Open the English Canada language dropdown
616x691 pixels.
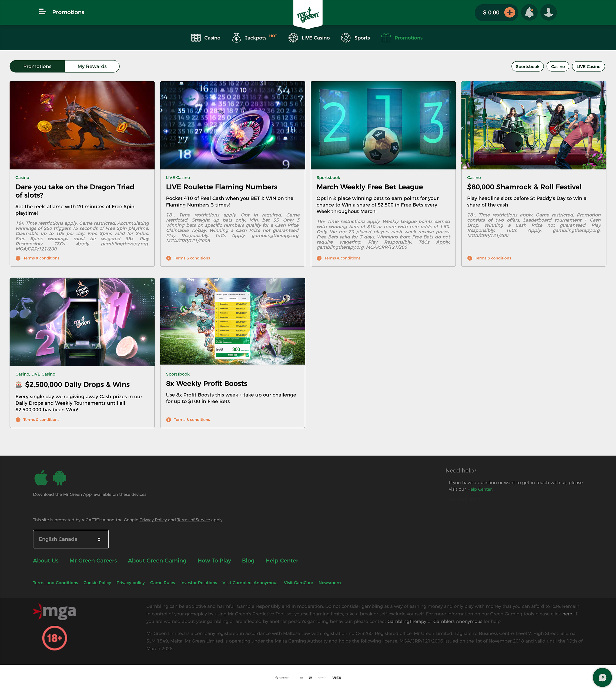tap(71, 539)
